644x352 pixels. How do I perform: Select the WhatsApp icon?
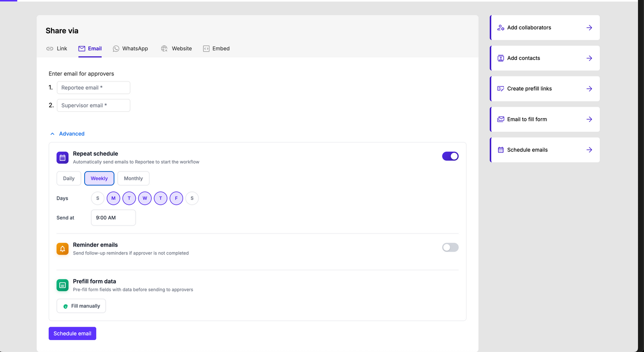coord(116,48)
